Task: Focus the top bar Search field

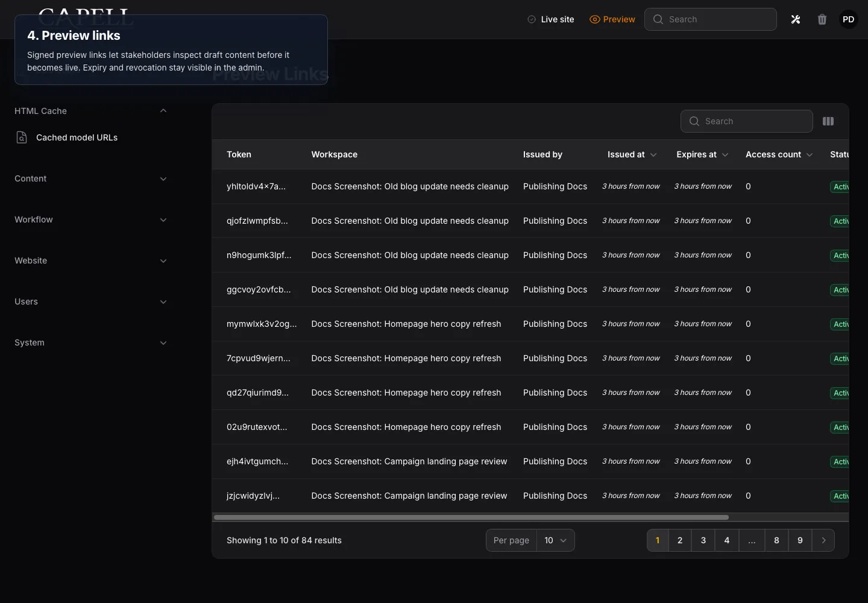Action: (711, 19)
